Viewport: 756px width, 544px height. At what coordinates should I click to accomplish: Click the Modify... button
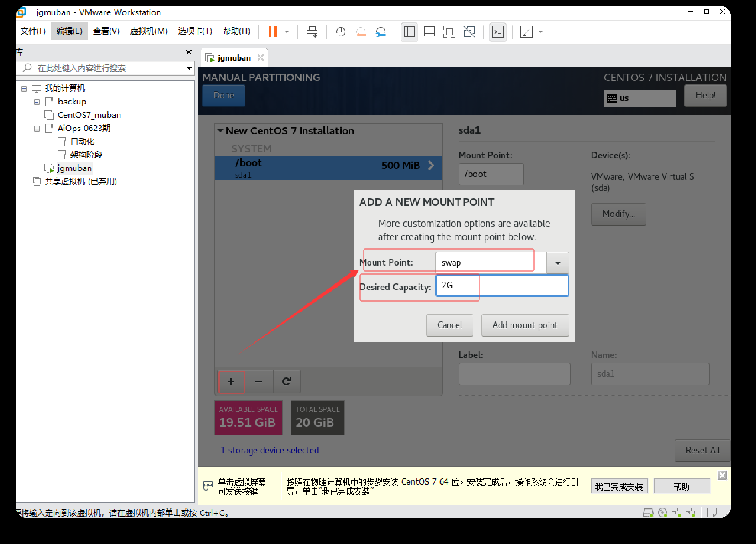click(619, 214)
